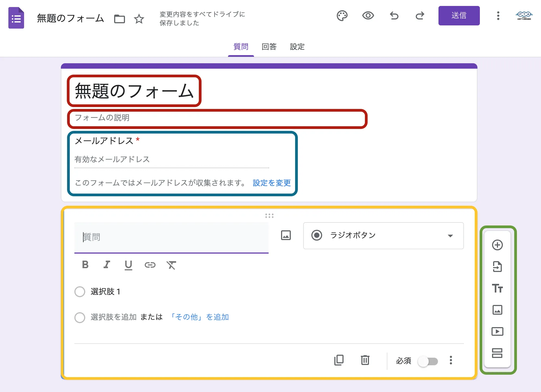Import questions from sidebar
This screenshot has height=392, width=541.
coord(497,267)
